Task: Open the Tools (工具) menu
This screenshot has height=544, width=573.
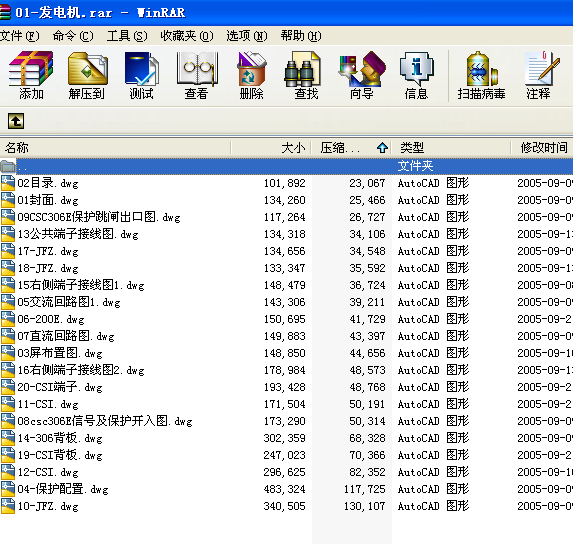Action: (x=127, y=36)
